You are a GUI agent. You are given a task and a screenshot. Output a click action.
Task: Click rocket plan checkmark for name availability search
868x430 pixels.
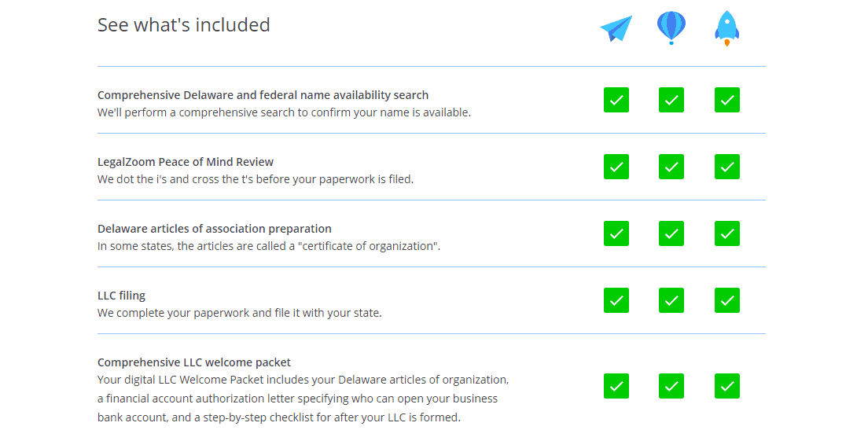[x=727, y=100]
